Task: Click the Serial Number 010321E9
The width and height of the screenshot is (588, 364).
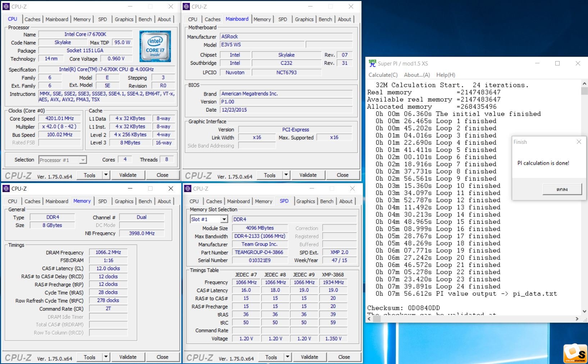Action: pyautogui.click(x=260, y=260)
